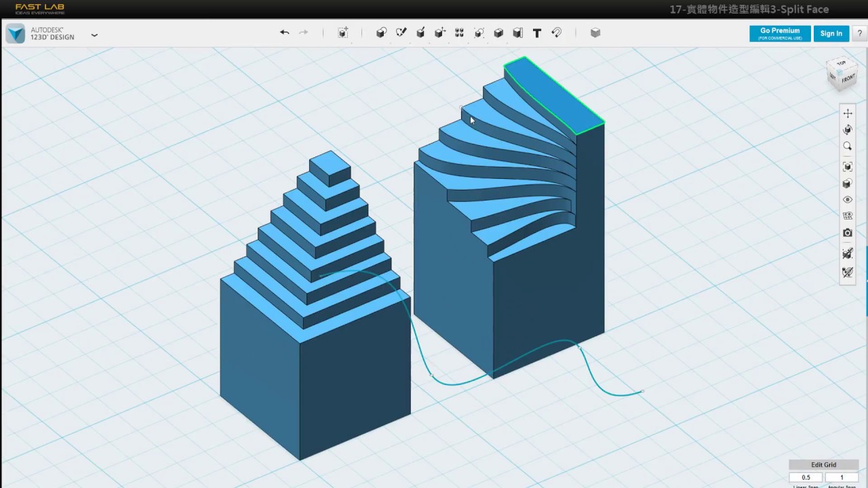Viewport: 868px width, 488px height.
Task: Click the Autodesk 123D Design logo
Action: click(x=16, y=33)
